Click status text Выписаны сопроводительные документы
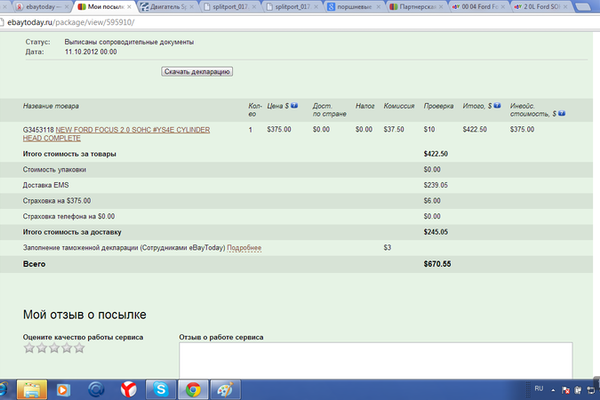The width and height of the screenshot is (600, 400). pos(129,42)
